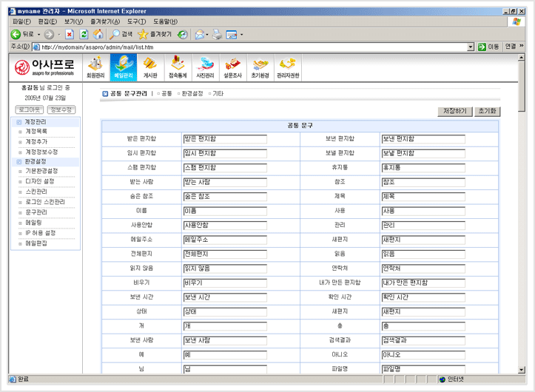Screen dimensions: 535x392
Task: Open the 사진관리 photo management icon
Action: click(206, 67)
